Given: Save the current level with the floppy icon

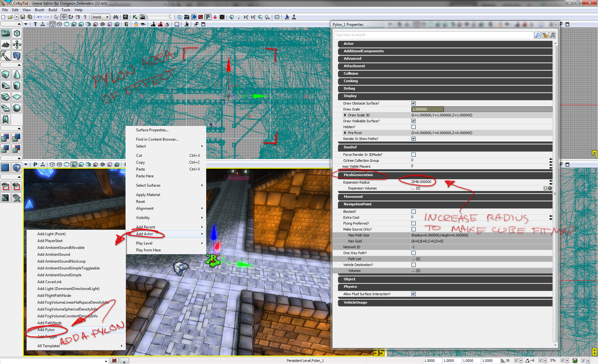Looking at the screenshot, I should tap(23, 17).
